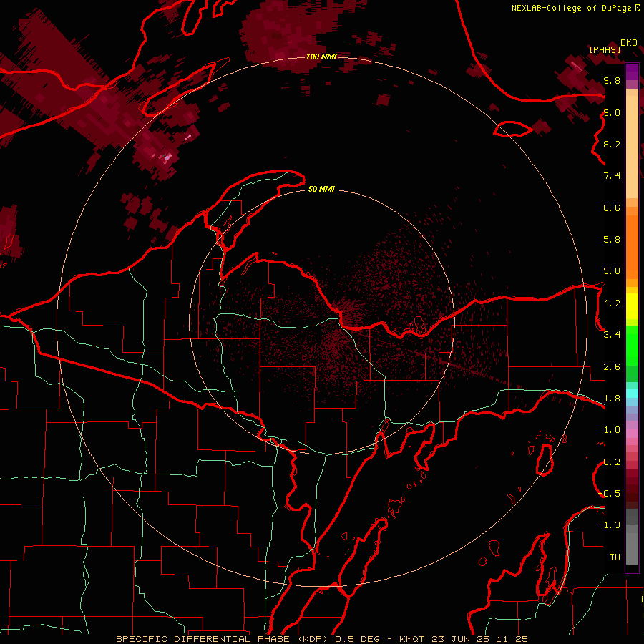This screenshot has width=644, height=644.
Task: Click the 4.2 scale value
Action: coord(612,303)
